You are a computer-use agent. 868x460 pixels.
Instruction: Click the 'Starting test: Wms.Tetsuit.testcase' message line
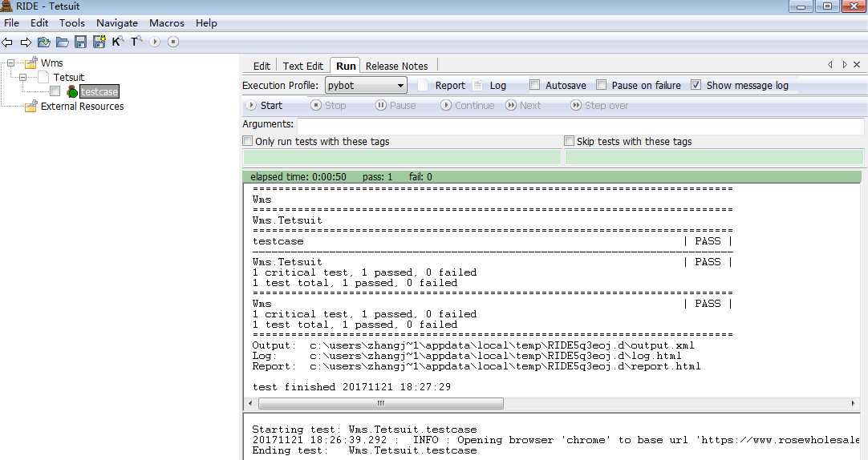364,430
